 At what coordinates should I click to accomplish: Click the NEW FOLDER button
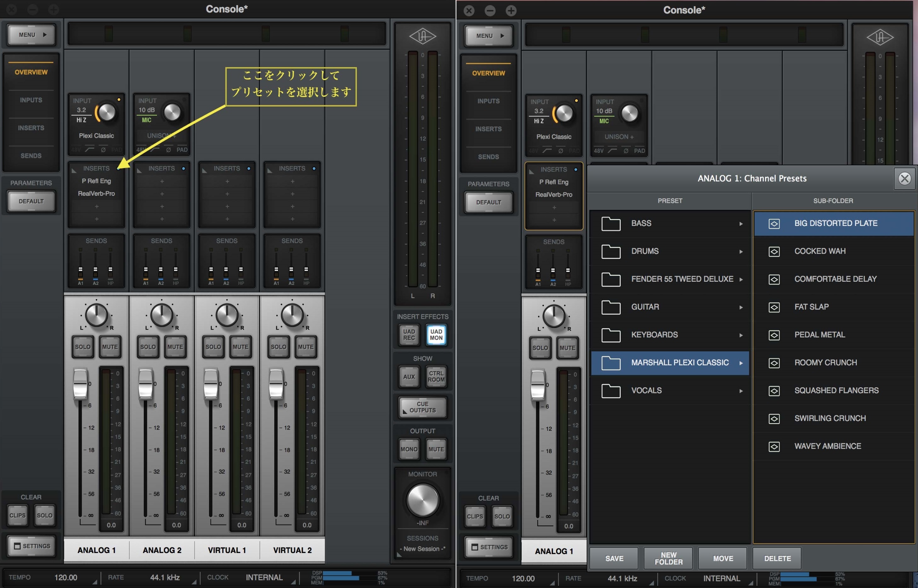coord(668,559)
